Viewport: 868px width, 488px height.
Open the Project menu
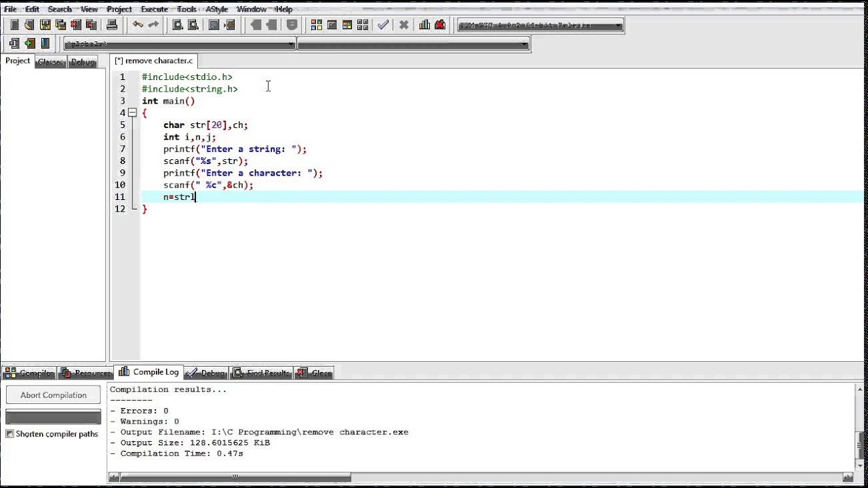(x=119, y=9)
